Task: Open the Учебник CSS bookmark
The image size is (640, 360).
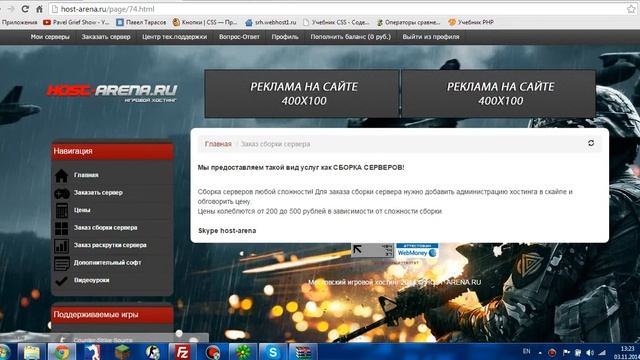Action: pos(336,22)
